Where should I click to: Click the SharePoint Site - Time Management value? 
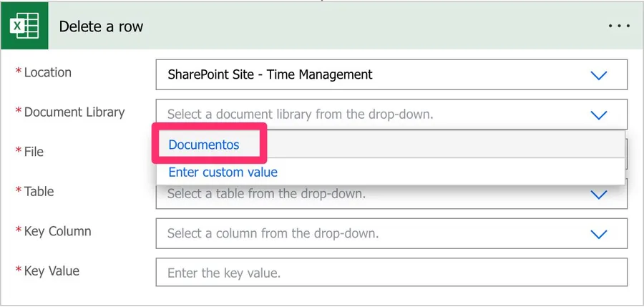coord(270,74)
